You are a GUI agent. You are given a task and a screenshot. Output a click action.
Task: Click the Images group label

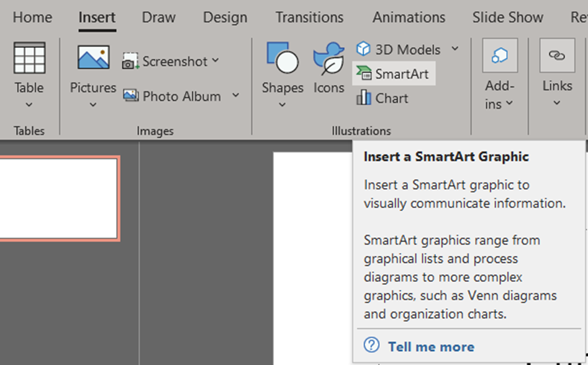(155, 131)
